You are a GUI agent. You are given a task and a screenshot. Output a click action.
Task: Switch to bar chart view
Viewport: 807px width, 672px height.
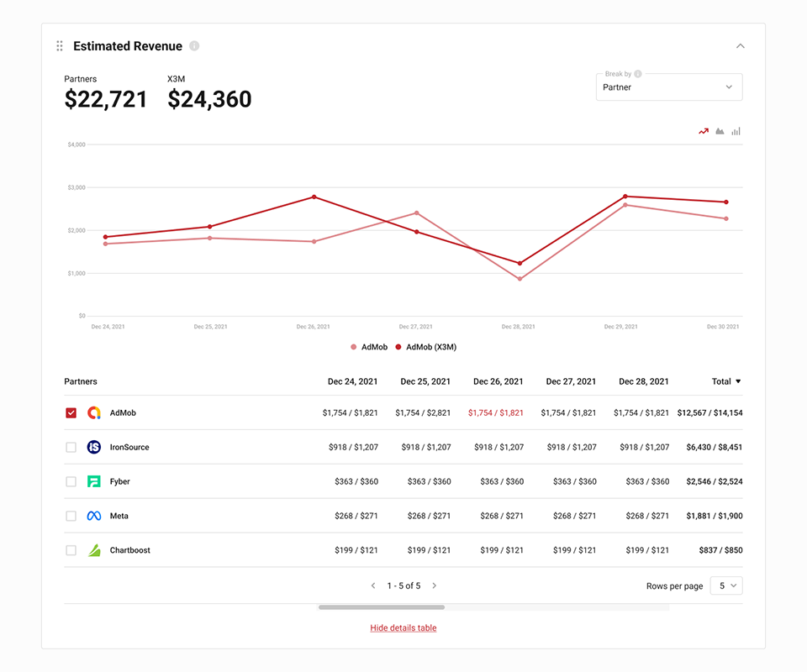[x=736, y=131]
